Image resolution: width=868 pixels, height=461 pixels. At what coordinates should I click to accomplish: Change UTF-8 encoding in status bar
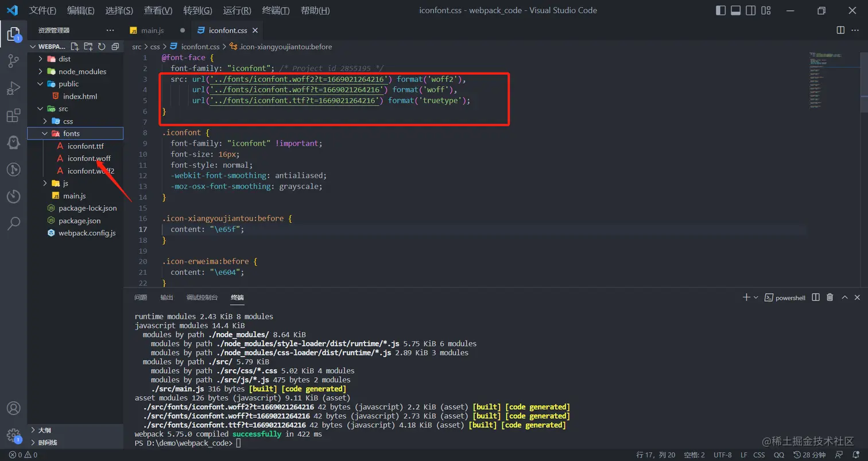[x=722, y=455]
